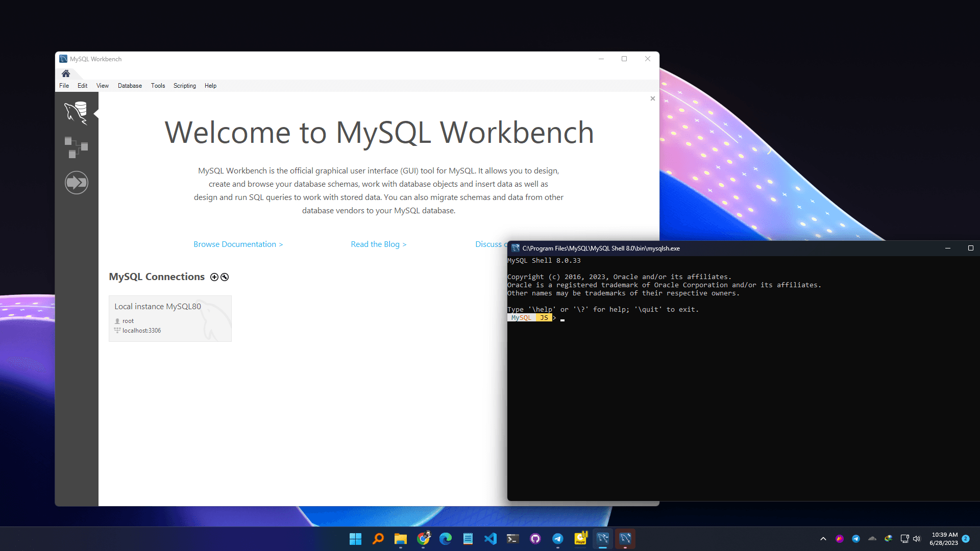Screen dimensions: 980x551
Task: Click the Cloudflare cloud tray icon
Action: pyautogui.click(x=872, y=539)
